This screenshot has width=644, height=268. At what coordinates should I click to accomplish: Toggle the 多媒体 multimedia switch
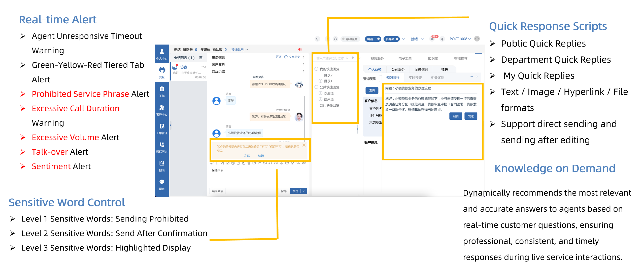pos(392,39)
